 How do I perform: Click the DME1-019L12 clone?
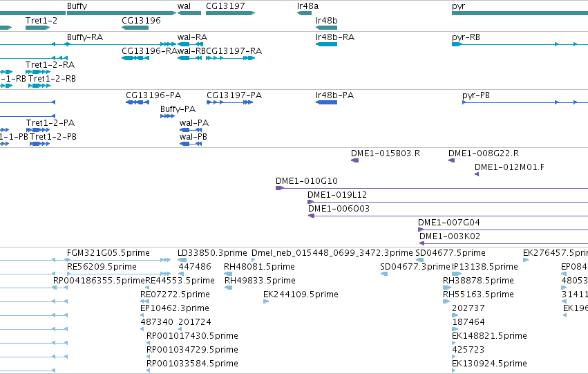point(448,202)
